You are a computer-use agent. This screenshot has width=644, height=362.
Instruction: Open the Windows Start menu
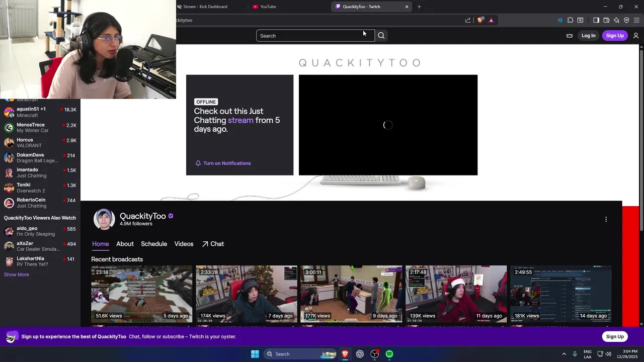click(x=255, y=354)
